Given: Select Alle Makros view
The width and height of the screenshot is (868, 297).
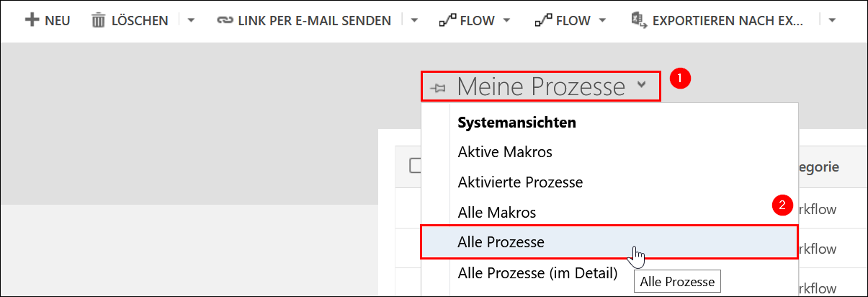Looking at the screenshot, I should tap(497, 213).
